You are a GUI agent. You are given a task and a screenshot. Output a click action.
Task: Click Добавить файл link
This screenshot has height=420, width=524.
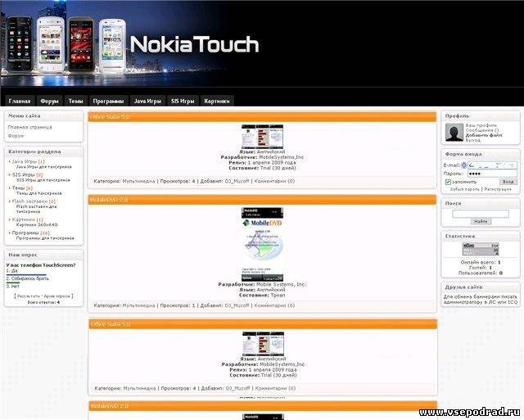[x=484, y=135]
